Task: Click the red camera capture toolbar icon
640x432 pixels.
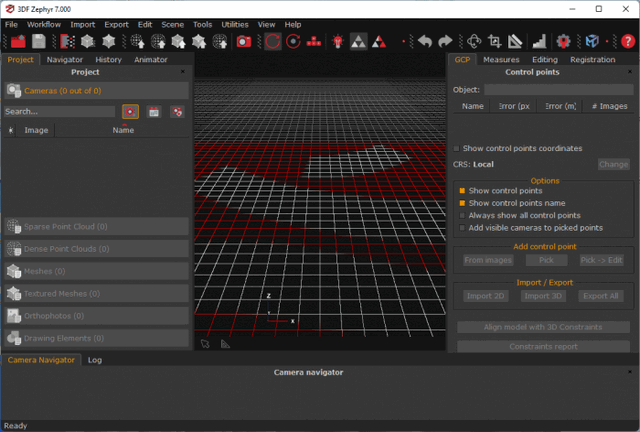Action: 244,41
